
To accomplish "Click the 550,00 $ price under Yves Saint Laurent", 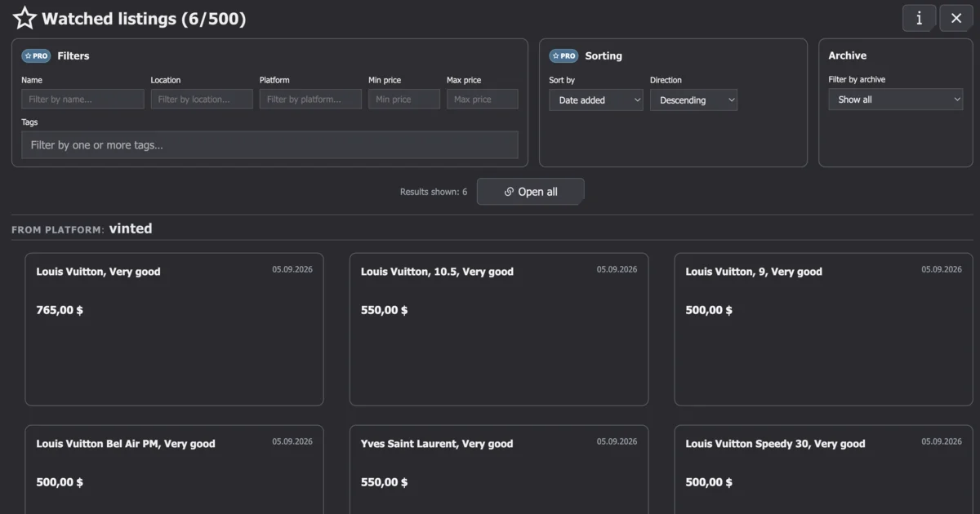I will (x=384, y=482).
